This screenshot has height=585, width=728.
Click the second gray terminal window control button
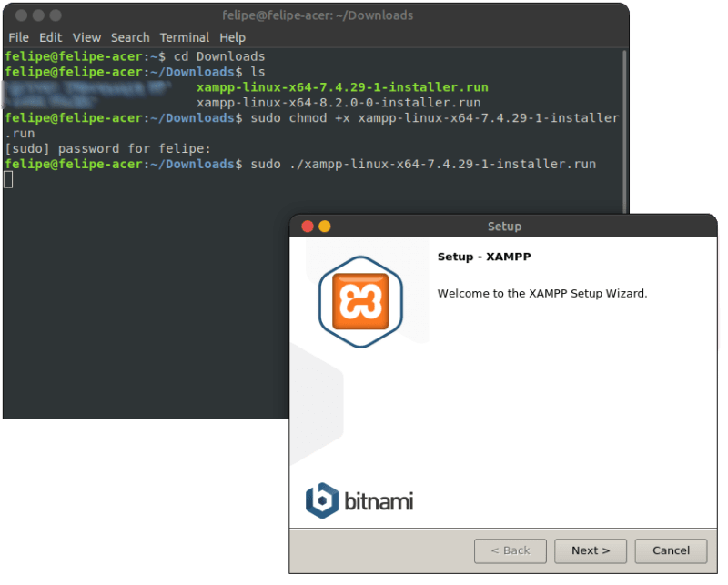click(38, 15)
